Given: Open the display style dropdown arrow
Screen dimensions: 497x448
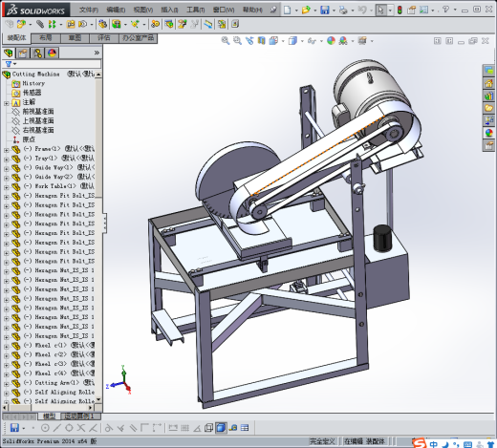Looking at the screenshot, I should point(302,41).
